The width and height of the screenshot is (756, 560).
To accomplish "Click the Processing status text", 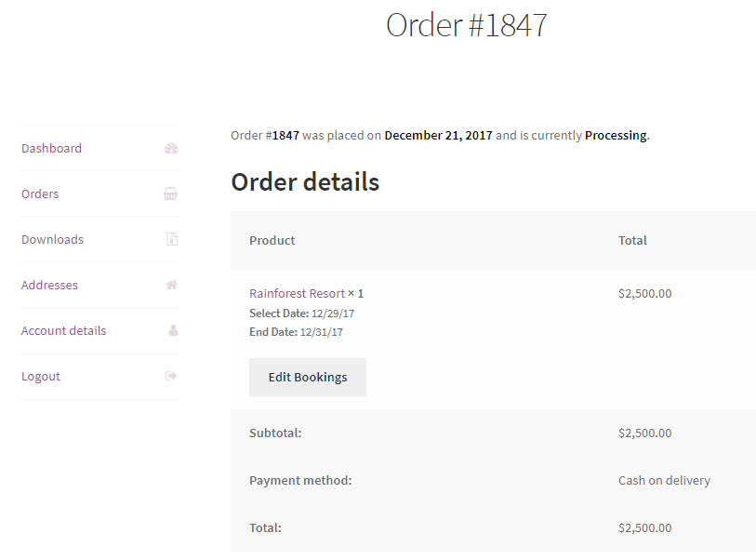I will coord(616,136).
